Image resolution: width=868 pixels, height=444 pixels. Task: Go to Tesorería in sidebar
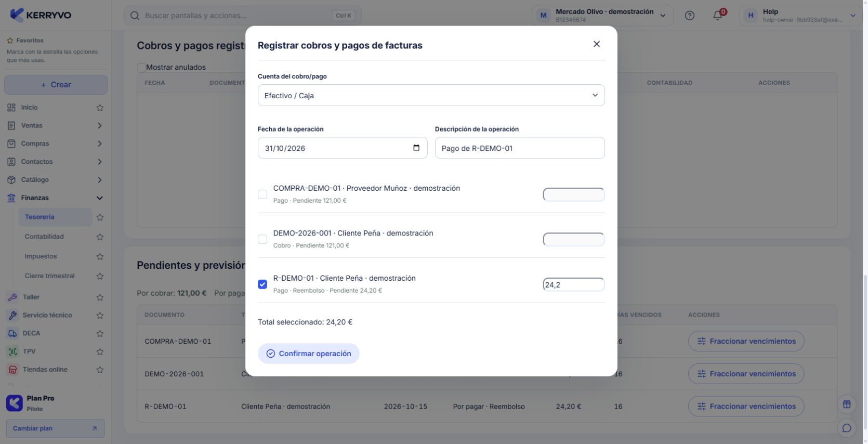(55, 217)
